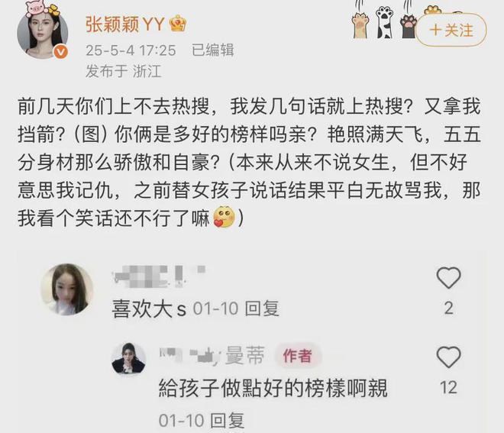Click the +关注 follow button
This screenshot has height=433, width=504.
coord(451,31)
